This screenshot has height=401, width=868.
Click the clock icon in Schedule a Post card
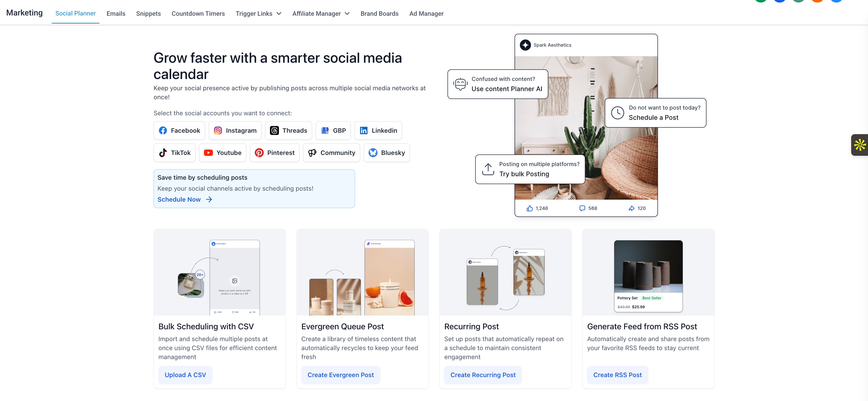click(x=617, y=113)
